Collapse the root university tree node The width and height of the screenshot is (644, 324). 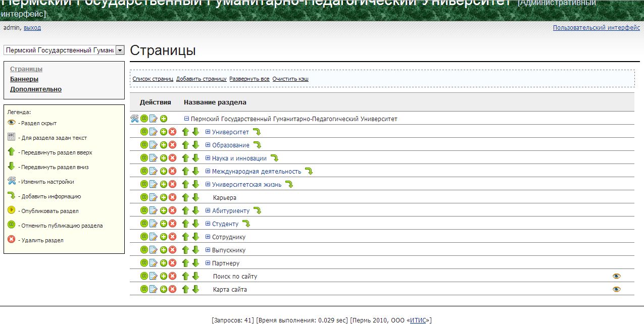186,119
